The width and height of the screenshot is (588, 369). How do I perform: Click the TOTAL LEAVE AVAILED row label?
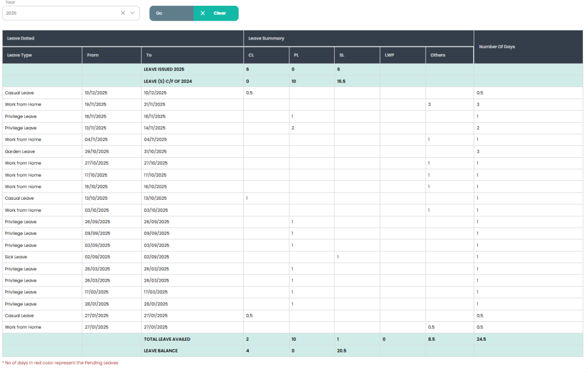167,339
